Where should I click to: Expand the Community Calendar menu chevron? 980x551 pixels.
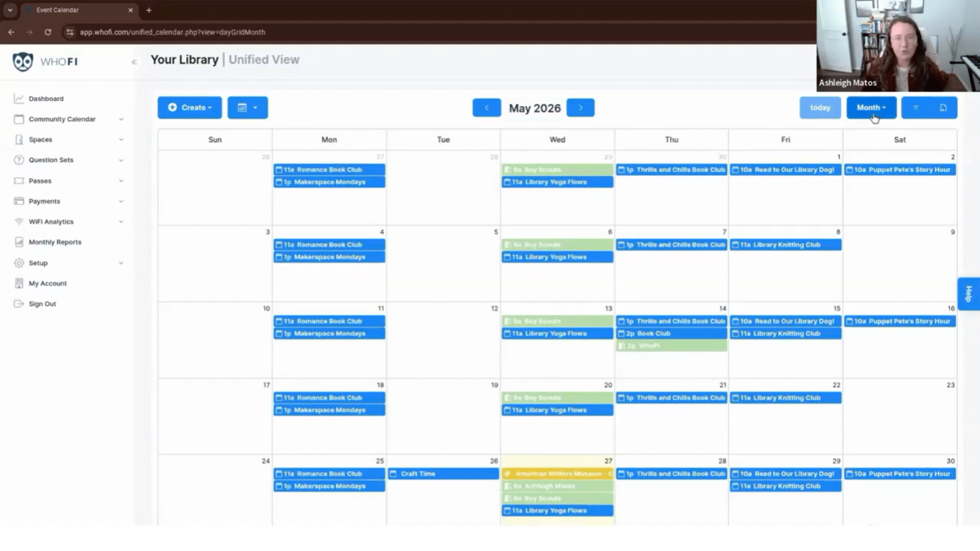(x=121, y=119)
